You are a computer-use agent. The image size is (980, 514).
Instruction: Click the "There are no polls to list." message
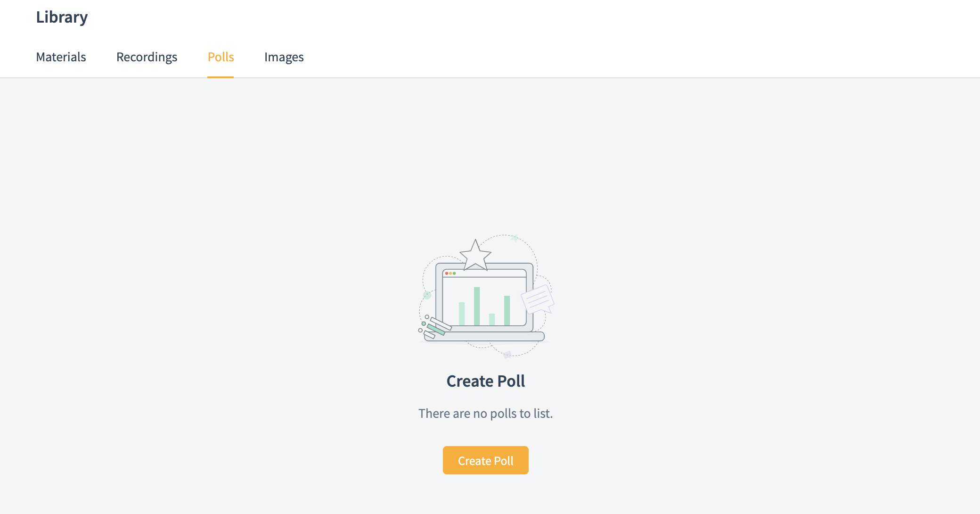[x=485, y=414]
